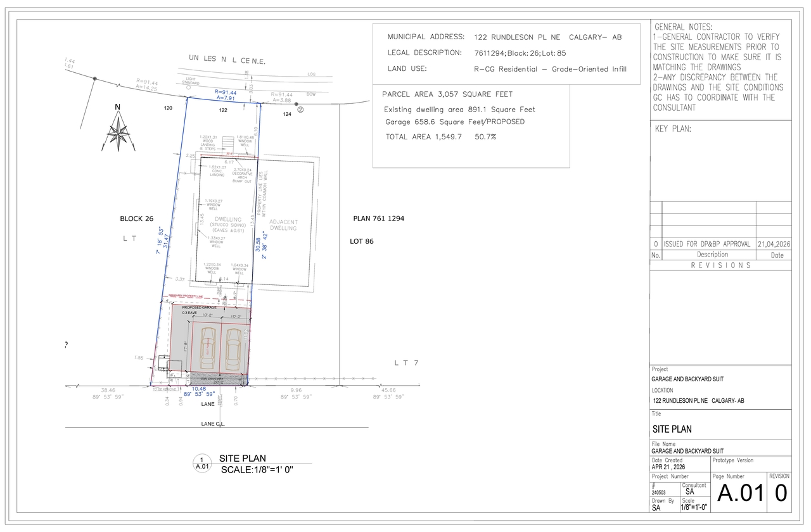The image size is (811, 532).
Task: Click the lane dimension '9.96'
Action: pos(295,390)
